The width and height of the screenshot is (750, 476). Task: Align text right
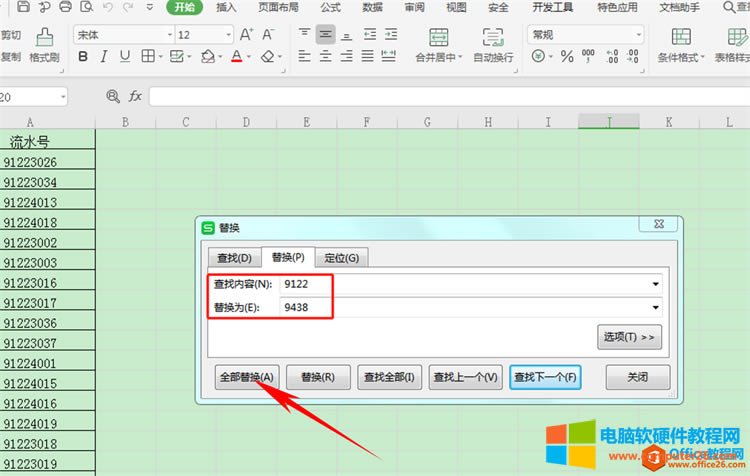[346, 56]
